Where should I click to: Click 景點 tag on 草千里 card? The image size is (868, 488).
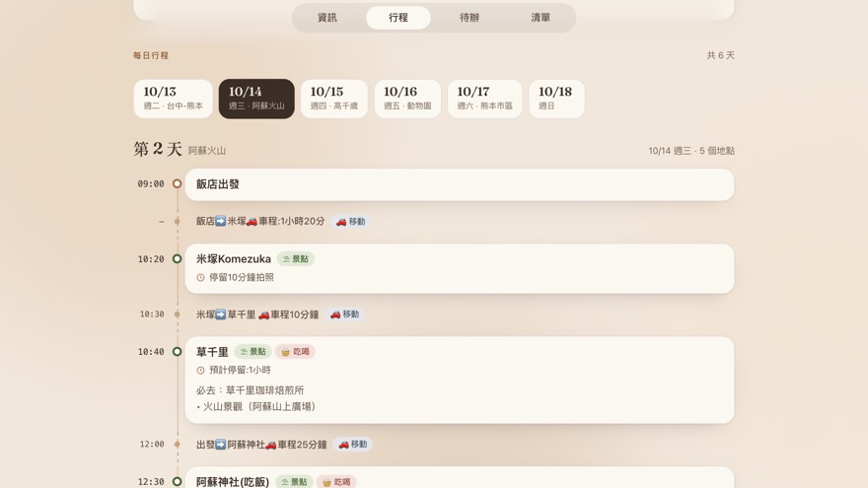253,352
